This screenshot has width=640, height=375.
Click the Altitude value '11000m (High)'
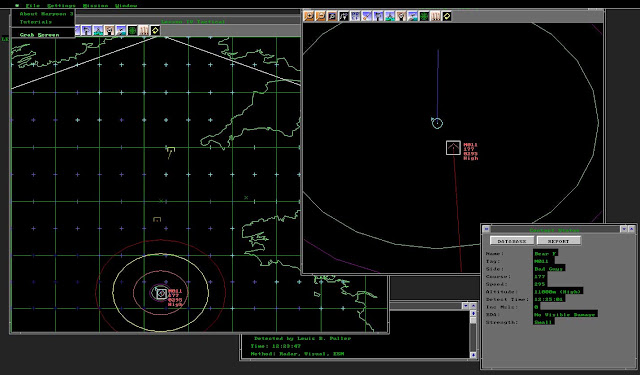[558, 292]
